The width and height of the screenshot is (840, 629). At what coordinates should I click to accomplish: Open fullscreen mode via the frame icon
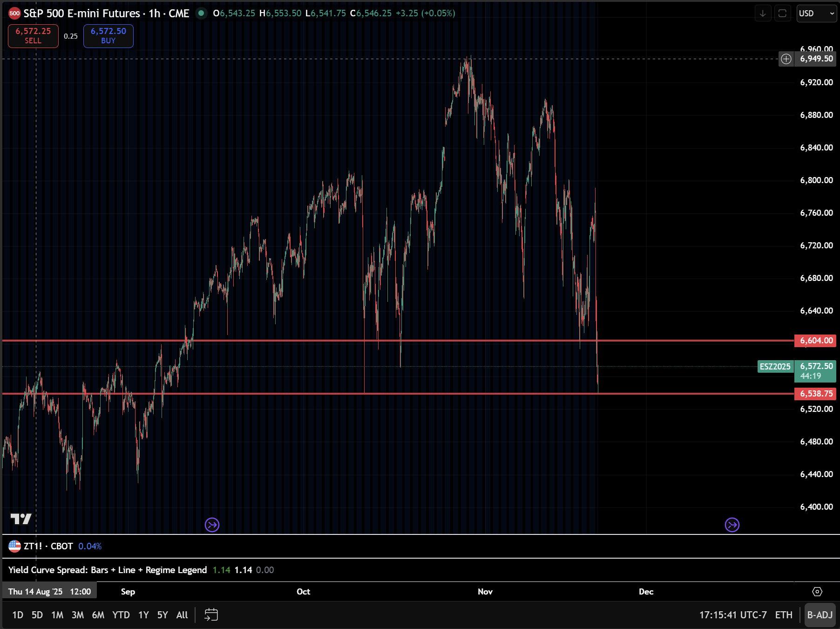[x=783, y=14]
